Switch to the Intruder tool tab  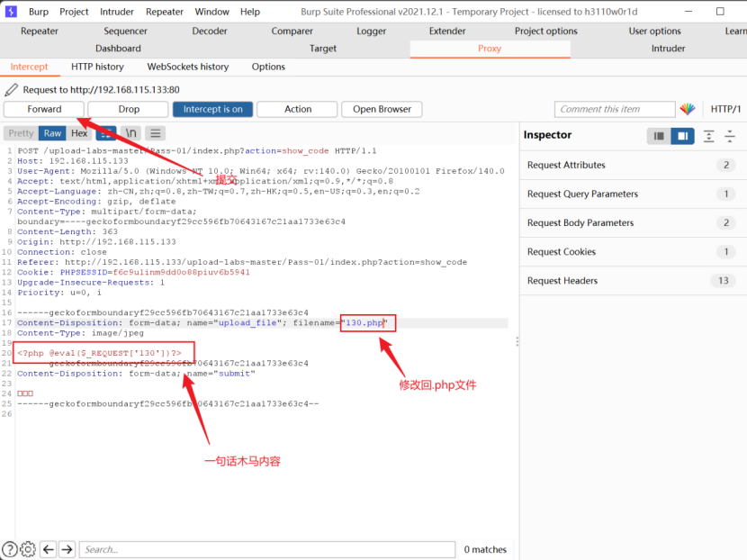668,49
